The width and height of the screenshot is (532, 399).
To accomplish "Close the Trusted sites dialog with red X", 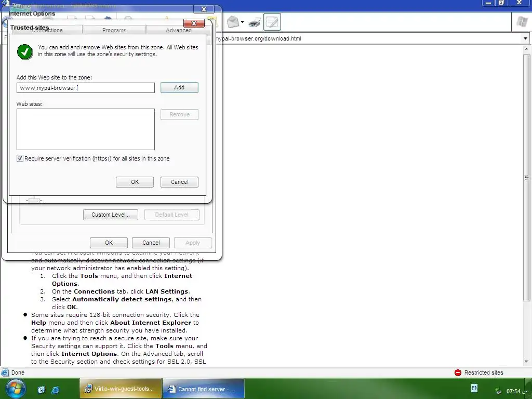I will (194, 23).
